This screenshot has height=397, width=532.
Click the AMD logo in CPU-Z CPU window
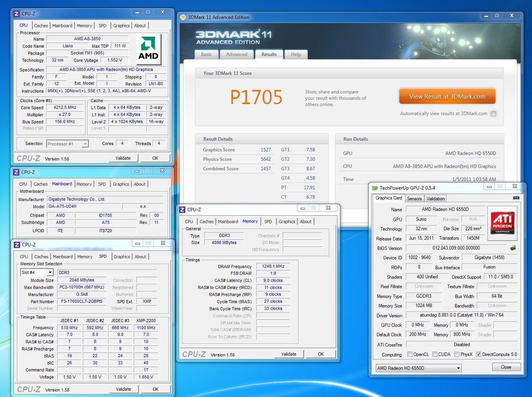(x=148, y=49)
